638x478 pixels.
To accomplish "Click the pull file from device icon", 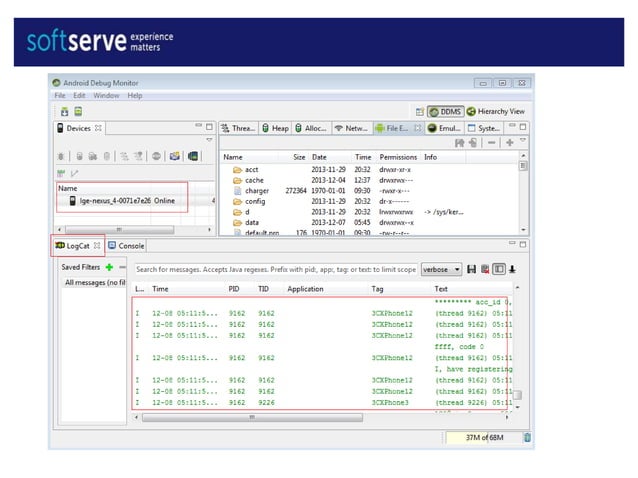I will tap(460, 144).
